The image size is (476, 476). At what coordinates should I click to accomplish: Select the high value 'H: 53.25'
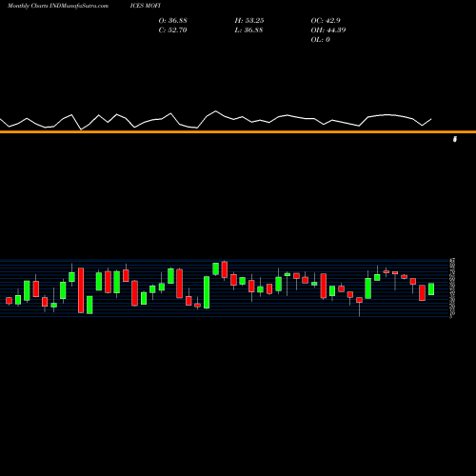(x=249, y=20)
